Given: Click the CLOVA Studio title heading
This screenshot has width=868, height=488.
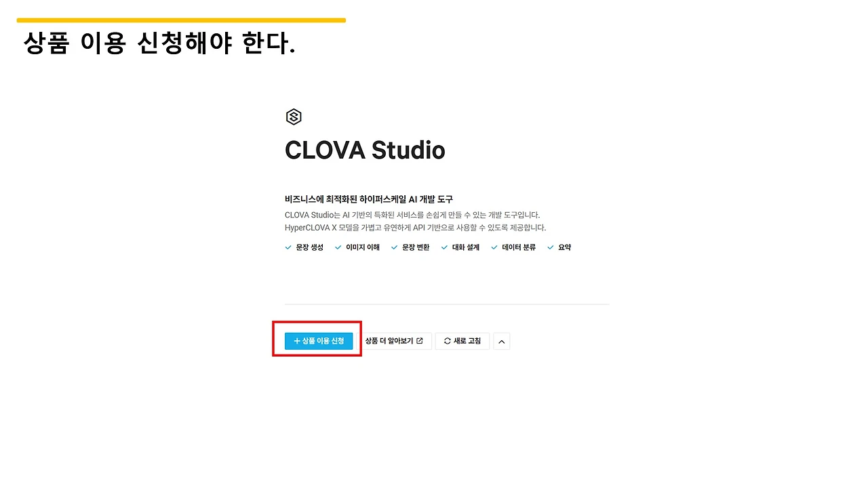Looking at the screenshot, I should coord(365,150).
